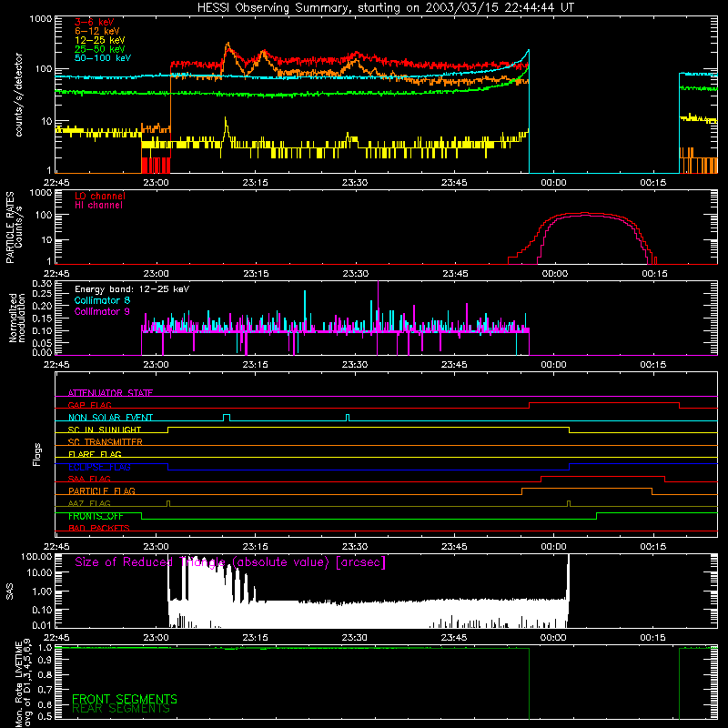Click the 00:15 tick label under the SAS plot
728x728 pixels.
coord(652,638)
